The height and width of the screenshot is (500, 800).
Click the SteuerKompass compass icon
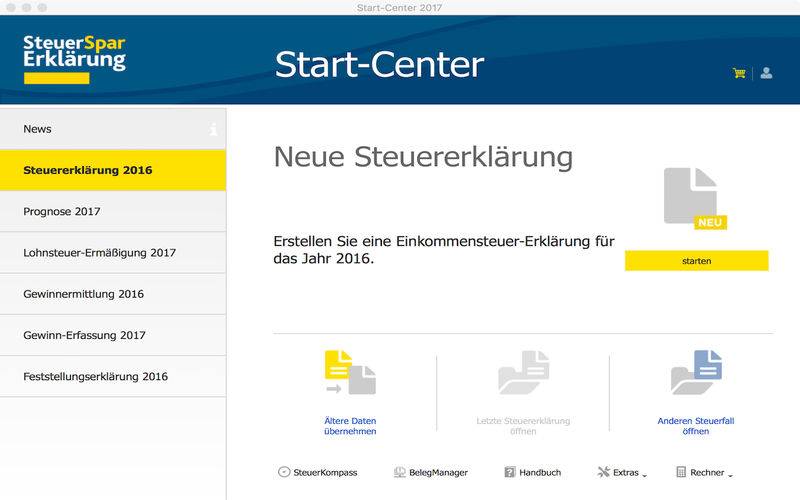pos(284,472)
